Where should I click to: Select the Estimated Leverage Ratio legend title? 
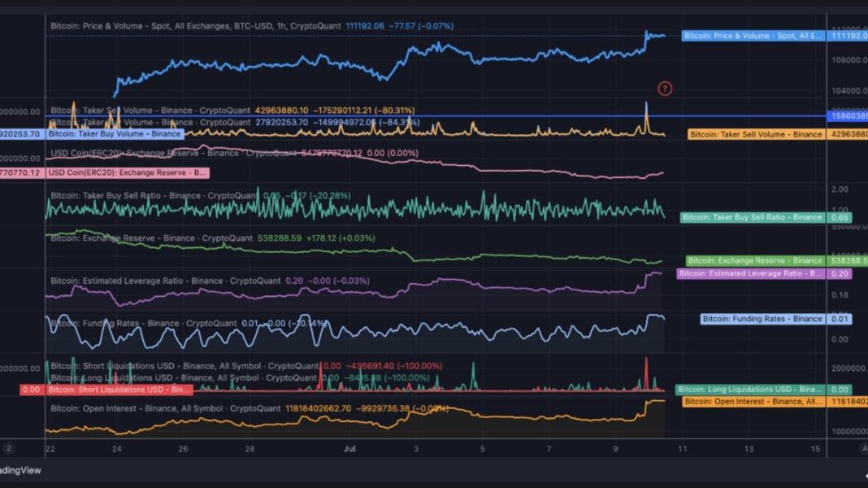(x=166, y=281)
